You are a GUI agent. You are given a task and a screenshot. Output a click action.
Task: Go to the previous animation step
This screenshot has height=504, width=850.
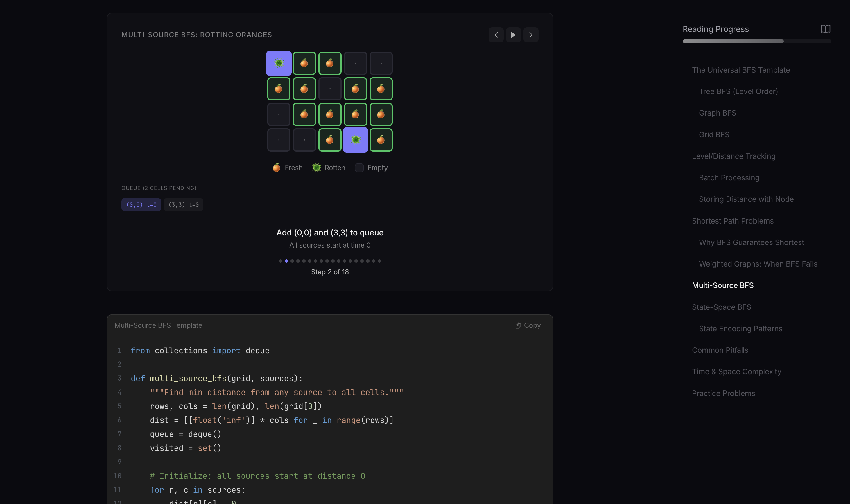(496, 35)
